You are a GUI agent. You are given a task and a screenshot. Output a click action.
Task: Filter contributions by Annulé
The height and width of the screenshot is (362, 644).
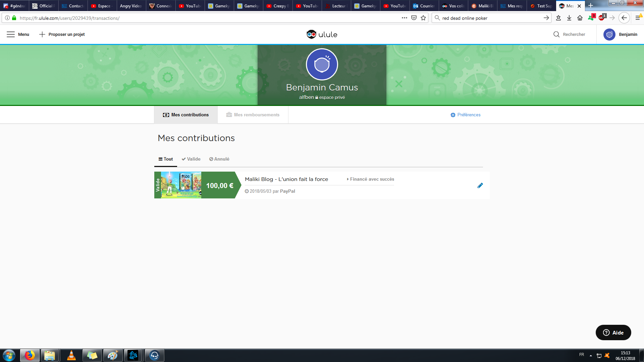click(x=219, y=159)
